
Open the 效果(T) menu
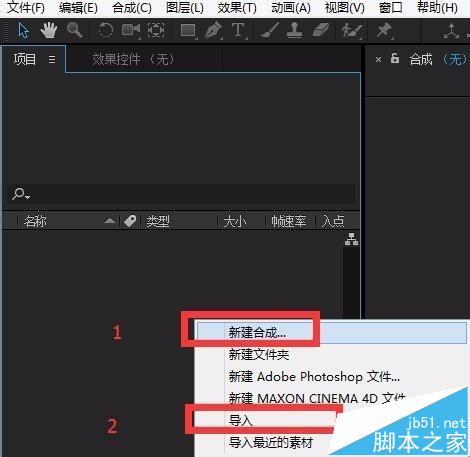click(x=237, y=8)
